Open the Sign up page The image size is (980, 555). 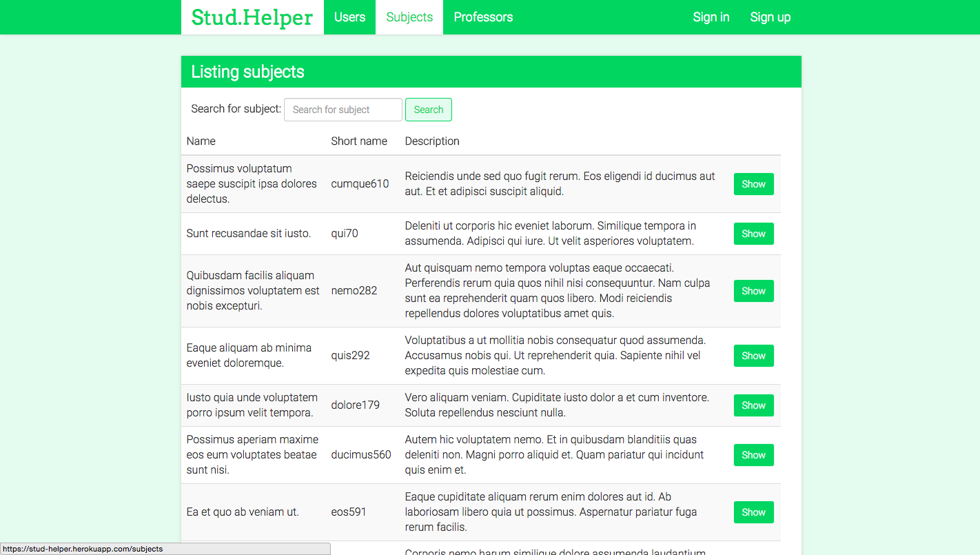coord(770,17)
